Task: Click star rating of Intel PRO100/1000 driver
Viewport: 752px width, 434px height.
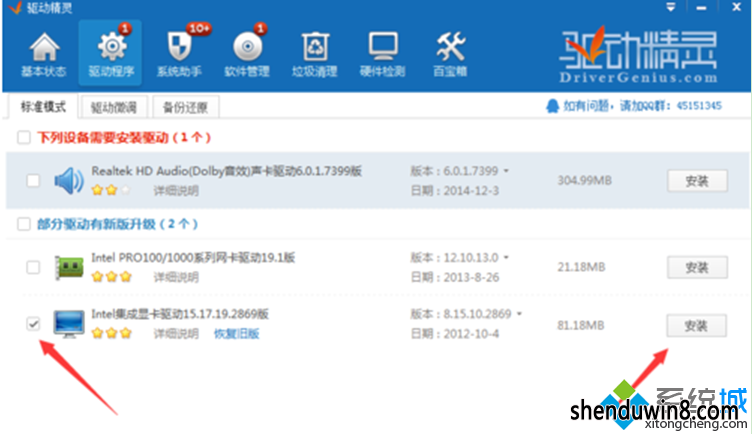Action: tap(111, 277)
